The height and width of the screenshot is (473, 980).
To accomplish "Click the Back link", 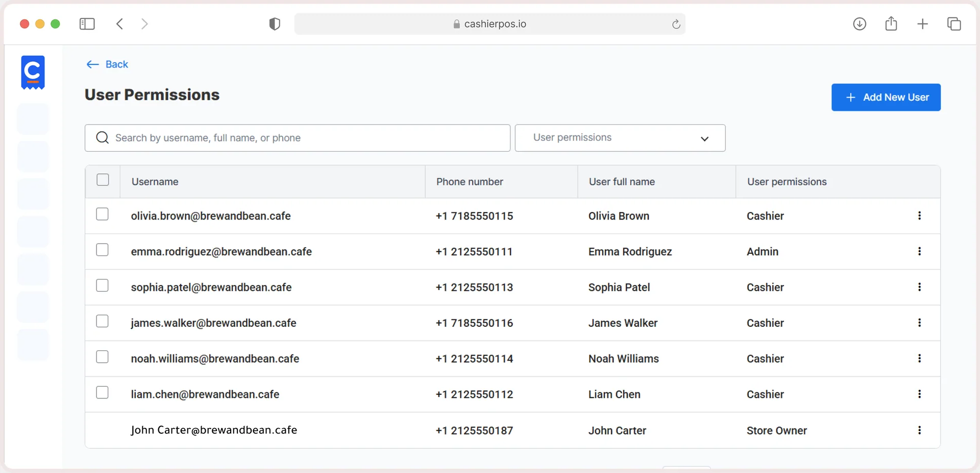I will pyautogui.click(x=107, y=64).
